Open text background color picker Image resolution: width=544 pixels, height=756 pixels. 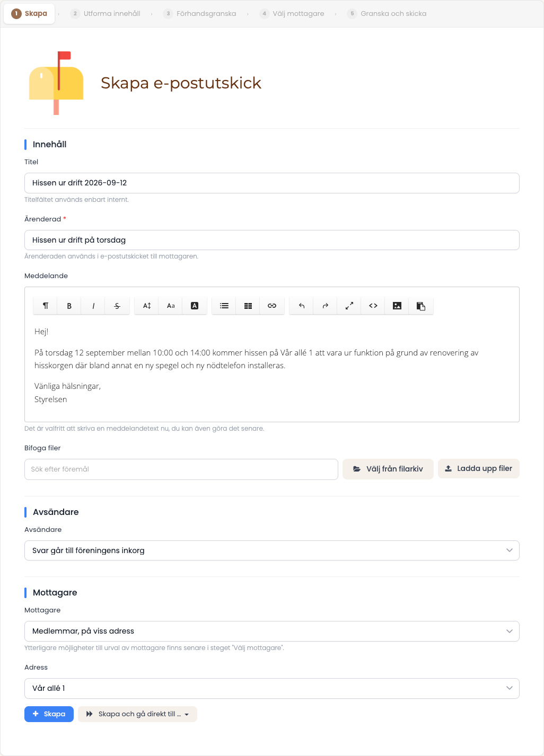tap(195, 306)
